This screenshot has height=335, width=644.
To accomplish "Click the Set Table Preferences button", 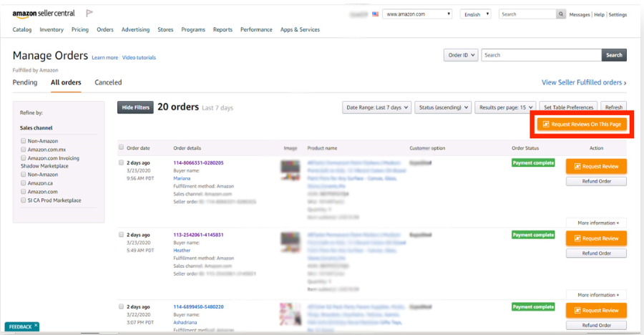I will point(568,107).
